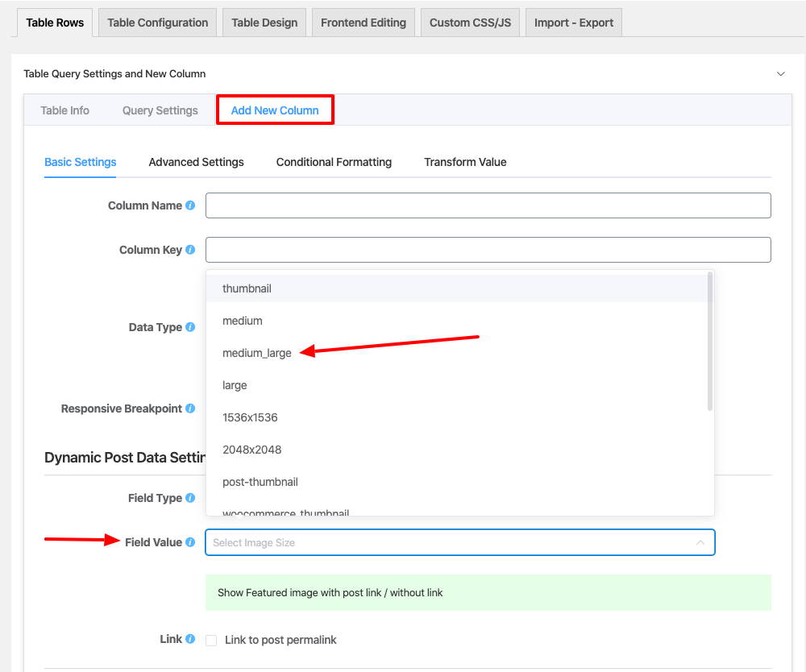Open the Import - Export tab
This screenshot has width=806, height=672.
[574, 23]
